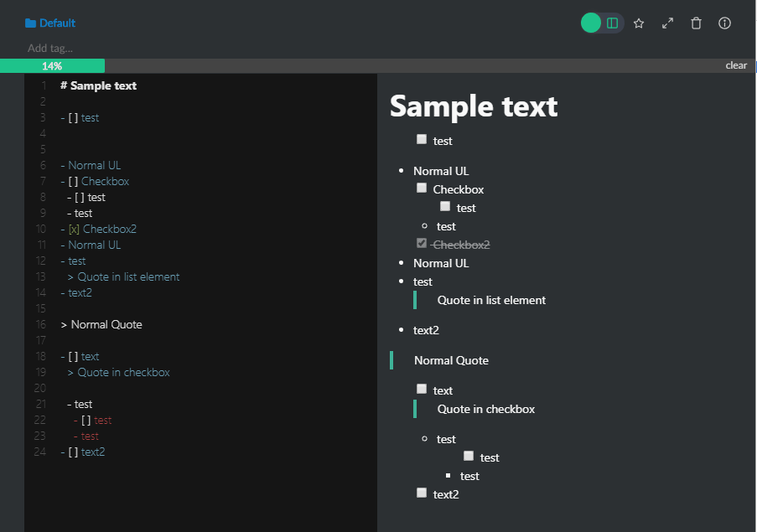Viewport: 757px width, 532px height.
Task: Star this note as favorite
Action: click(x=639, y=23)
